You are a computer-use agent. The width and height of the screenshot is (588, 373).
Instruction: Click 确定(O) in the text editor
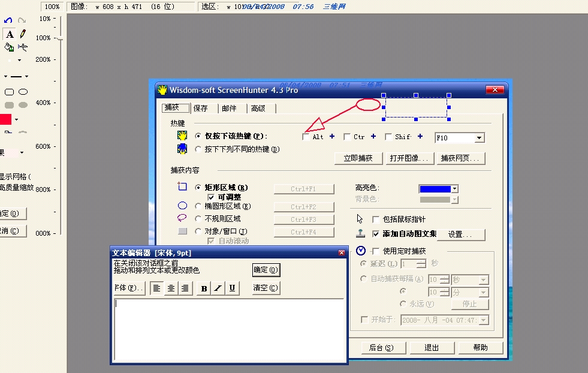click(266, 270)
